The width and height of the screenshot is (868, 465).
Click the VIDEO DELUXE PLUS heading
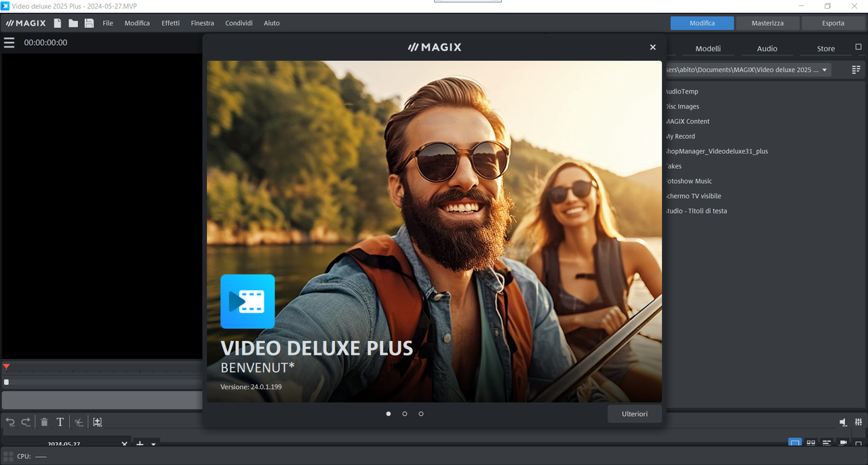point(317,348)
